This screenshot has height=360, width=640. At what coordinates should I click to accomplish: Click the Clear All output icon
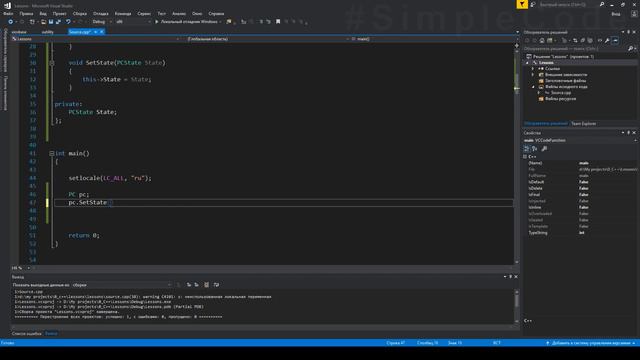pos(207,285)
